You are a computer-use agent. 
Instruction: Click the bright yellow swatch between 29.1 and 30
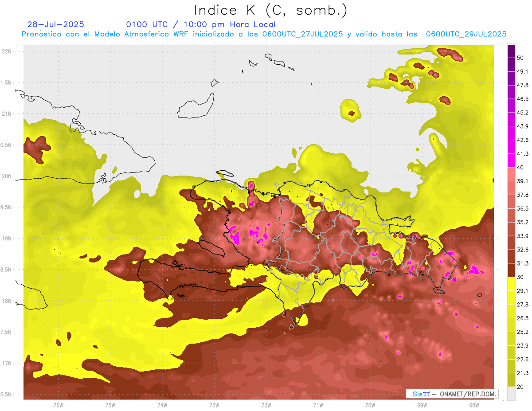point(512,284)
